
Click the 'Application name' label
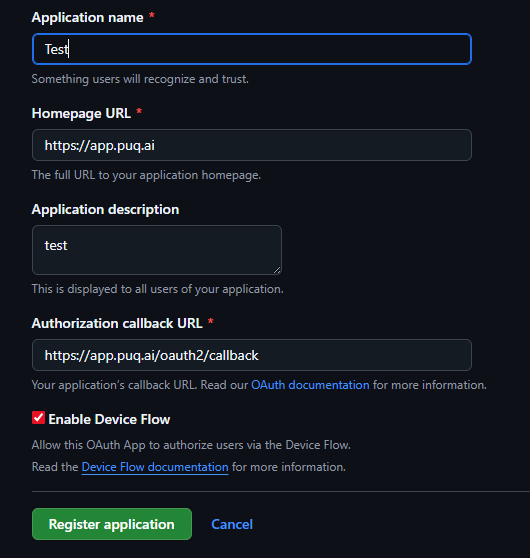click(x=88, y=17)
